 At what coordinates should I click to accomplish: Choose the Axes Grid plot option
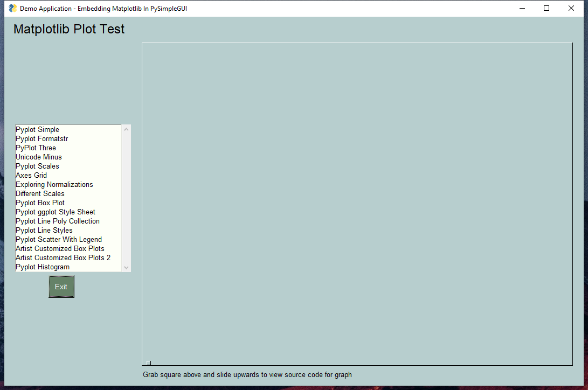pyautogui.click(x=31, y=176)
